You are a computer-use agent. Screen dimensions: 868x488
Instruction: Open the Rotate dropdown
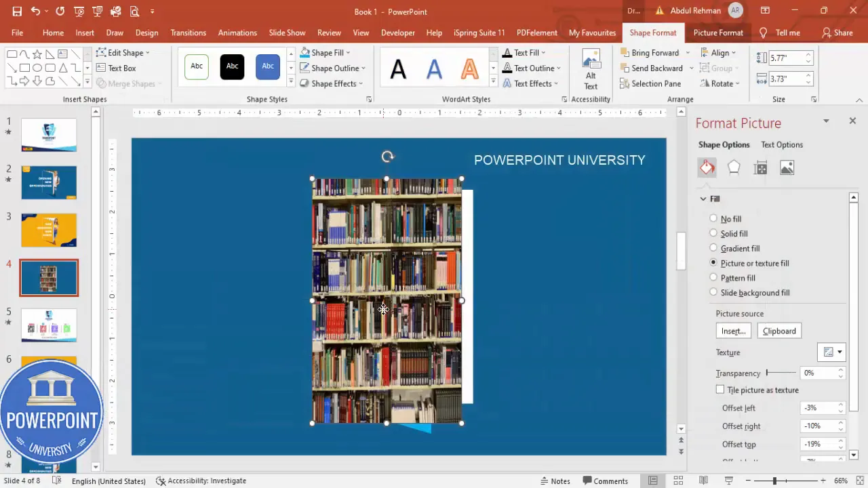coord(719,84)
